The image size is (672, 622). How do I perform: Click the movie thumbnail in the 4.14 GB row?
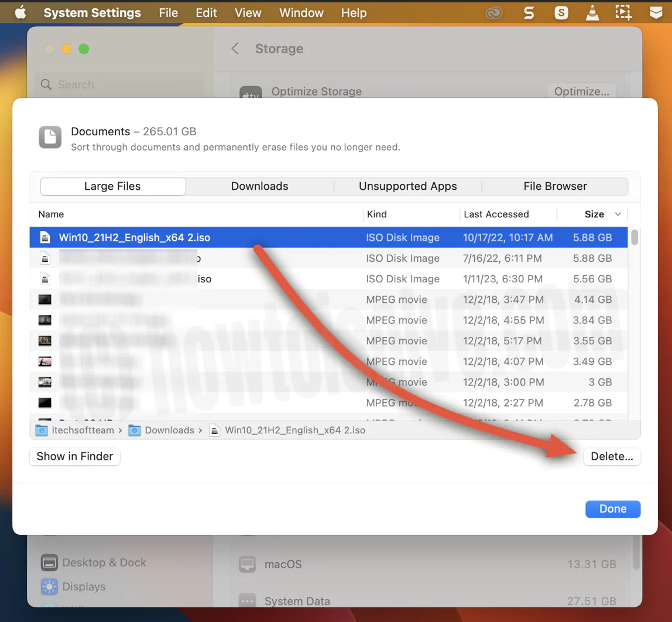click(45, 299)
